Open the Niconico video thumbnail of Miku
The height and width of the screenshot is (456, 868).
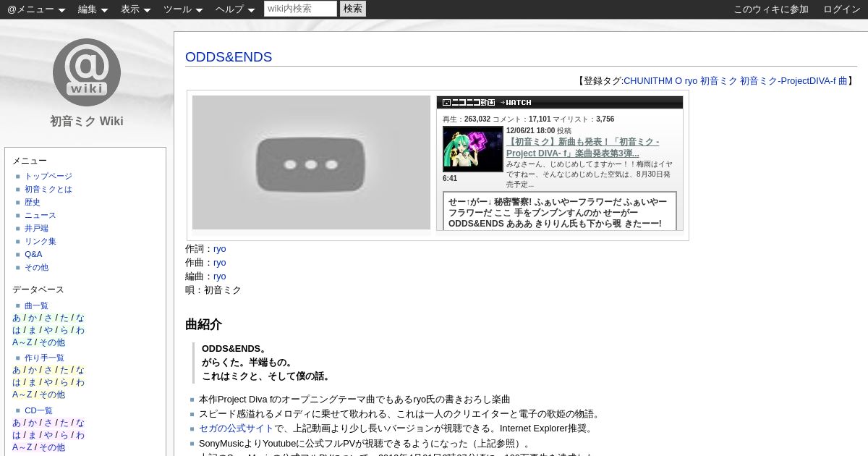(472, 149)
